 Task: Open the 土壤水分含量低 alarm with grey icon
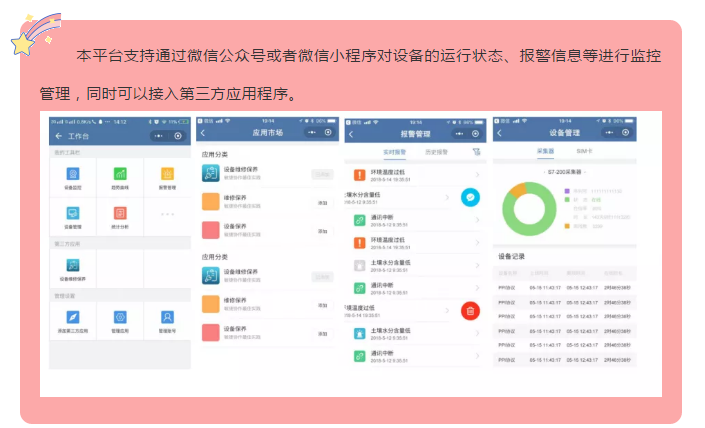pyautogui.click(x=414, y=266)
